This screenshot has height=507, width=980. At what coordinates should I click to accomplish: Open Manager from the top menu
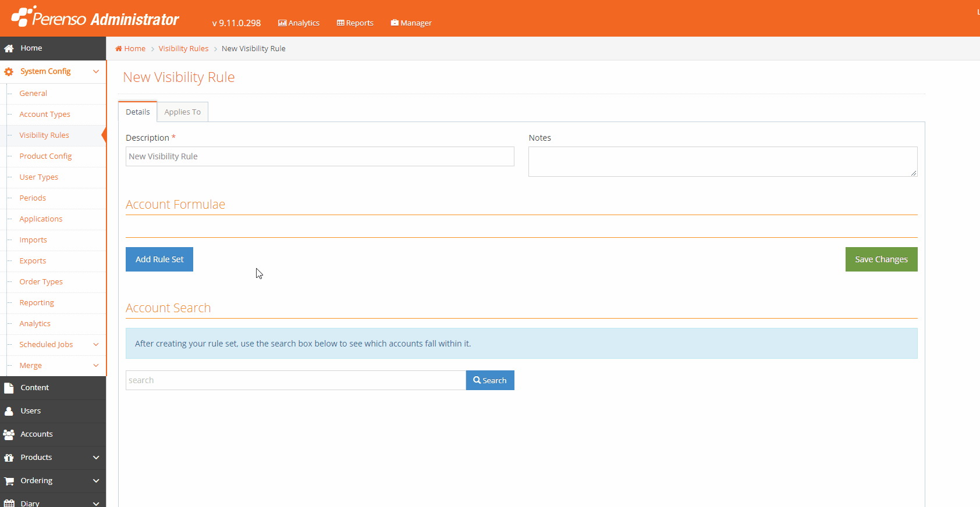411,23
